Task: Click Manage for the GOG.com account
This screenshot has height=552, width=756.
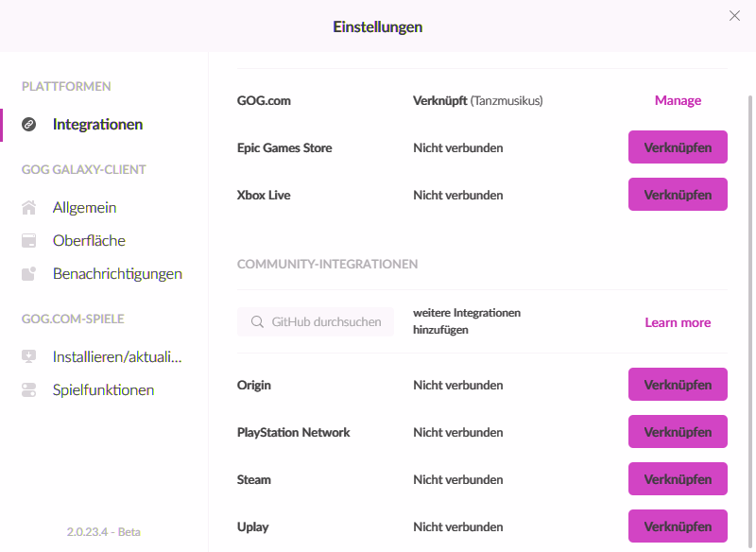Action: [678, 100]
